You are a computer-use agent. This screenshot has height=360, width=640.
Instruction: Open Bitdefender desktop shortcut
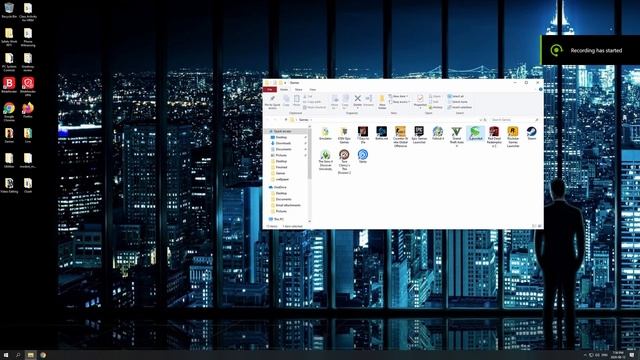[x=9, y=85]
